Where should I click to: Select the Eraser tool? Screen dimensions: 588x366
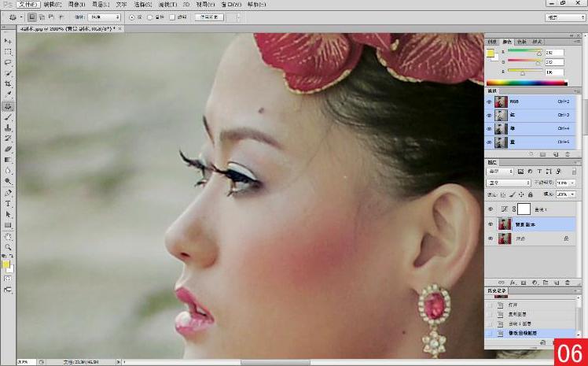coord(8,150)
